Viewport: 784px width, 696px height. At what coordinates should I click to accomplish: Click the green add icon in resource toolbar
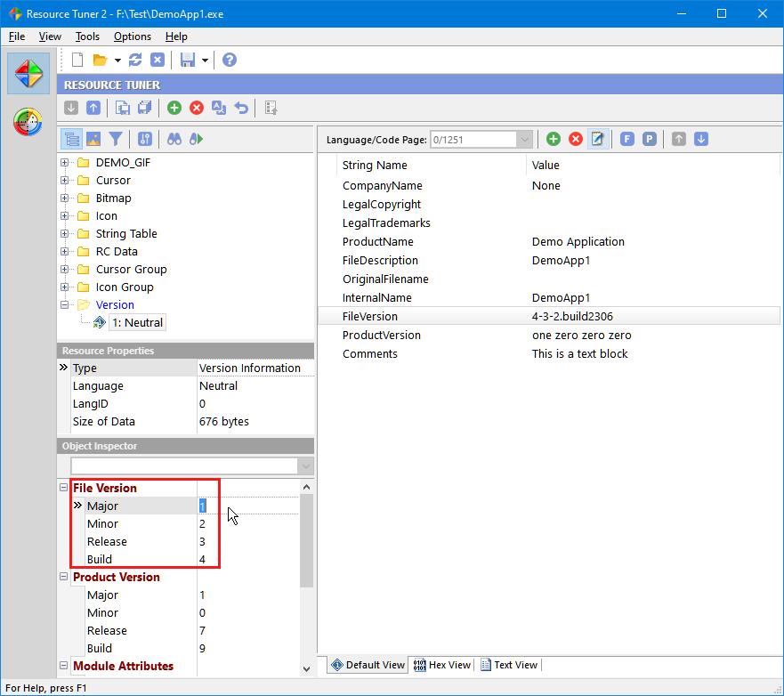click(174, 108)
